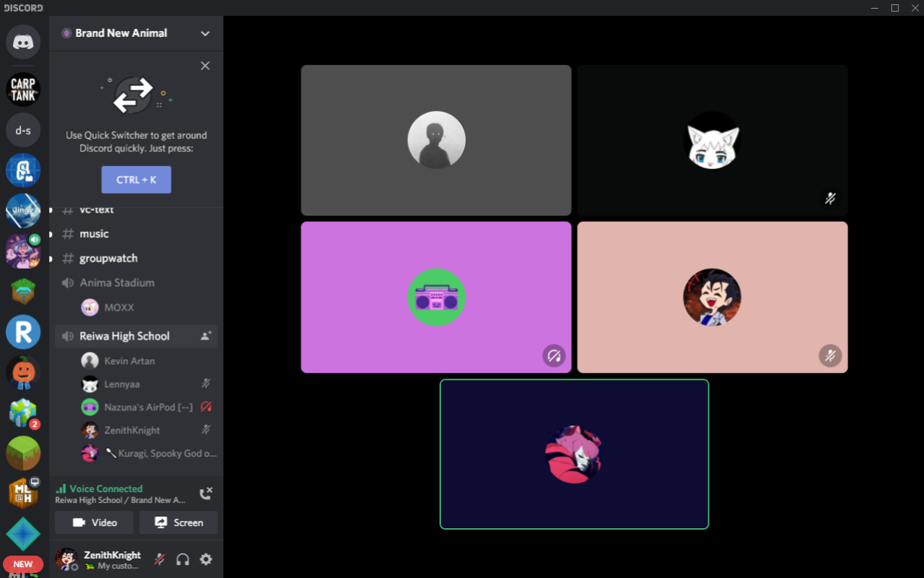924x578 pixels.
Task: Open User Settings with the gear icon
Action: point(206,558)
